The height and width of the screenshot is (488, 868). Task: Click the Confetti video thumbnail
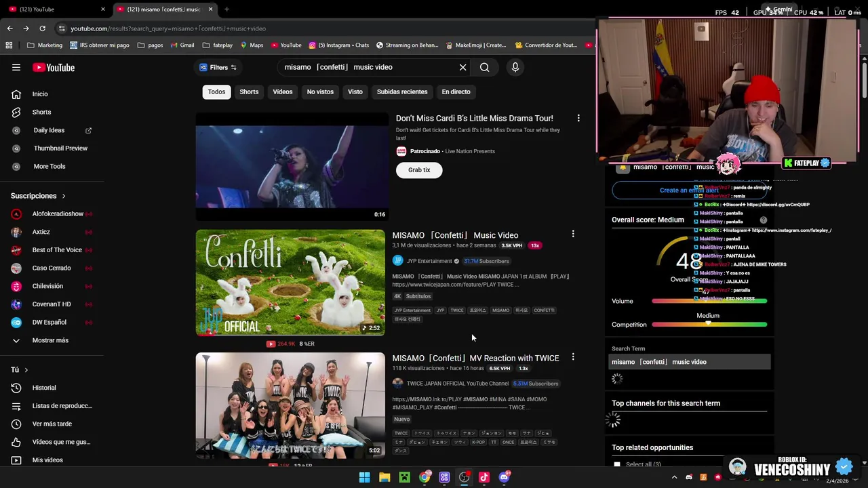pos(290,283)
